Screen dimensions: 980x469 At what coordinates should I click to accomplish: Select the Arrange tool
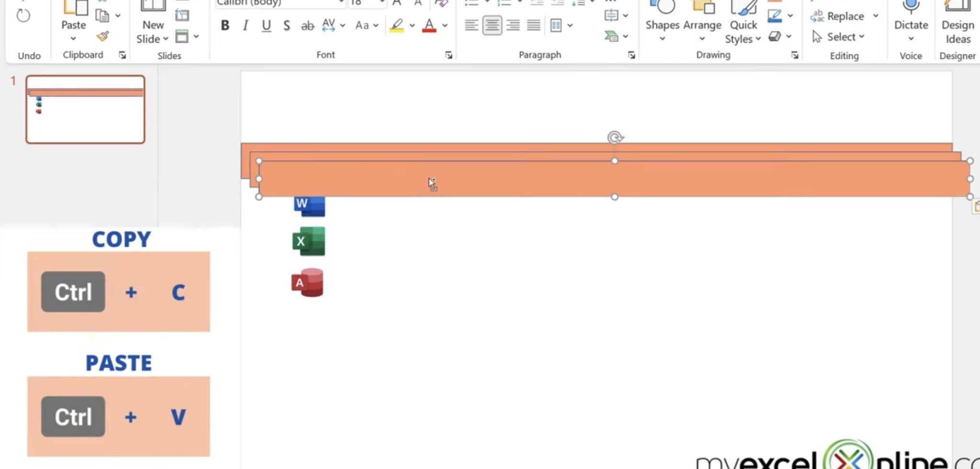pyautogui.click(x=702, y=24)
